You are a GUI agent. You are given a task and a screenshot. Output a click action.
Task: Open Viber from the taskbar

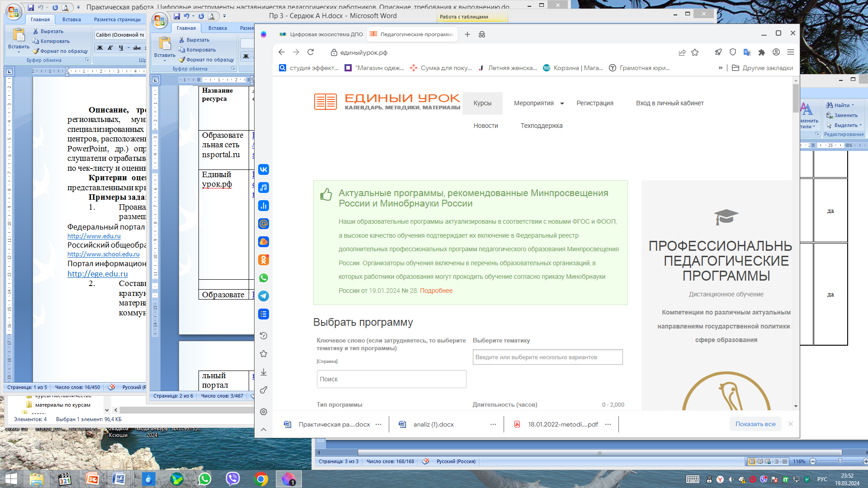tap(232, 479)
